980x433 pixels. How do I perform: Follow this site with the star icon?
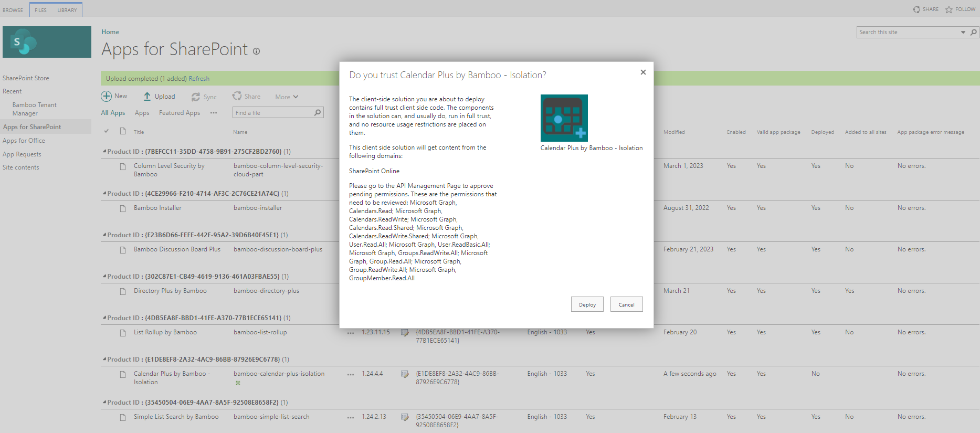(949, 9)
